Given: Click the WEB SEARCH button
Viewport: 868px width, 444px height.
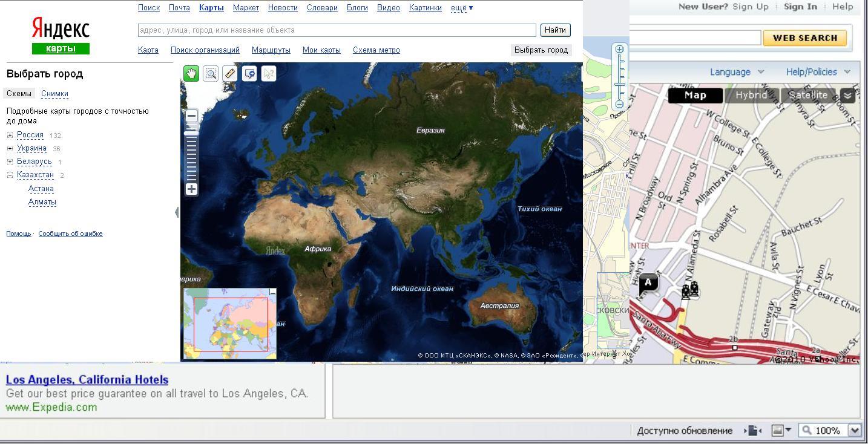Looking at the screenshot, I should [805, 38].
